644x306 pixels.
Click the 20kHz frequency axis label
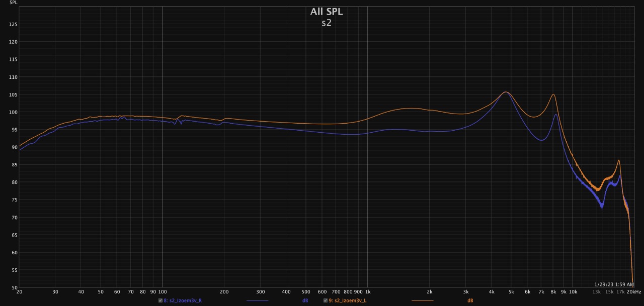[634, 291]
